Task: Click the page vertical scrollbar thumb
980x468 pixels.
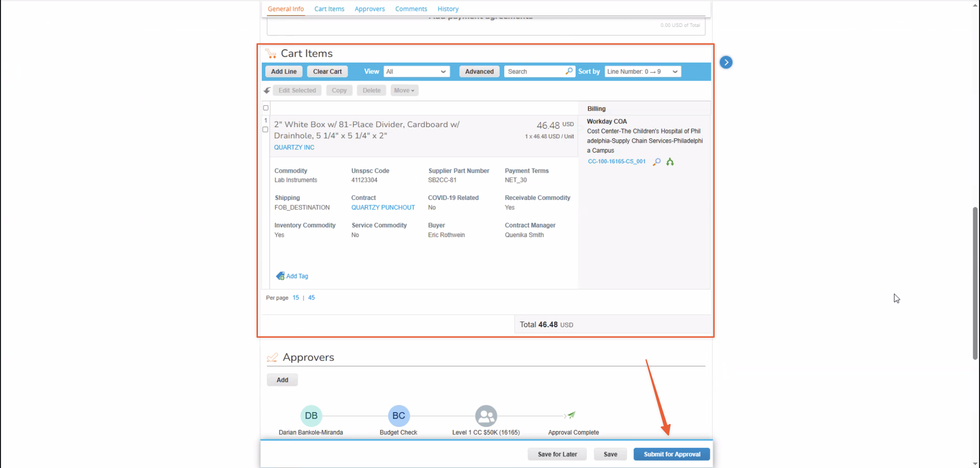Action: pos(975,283)
